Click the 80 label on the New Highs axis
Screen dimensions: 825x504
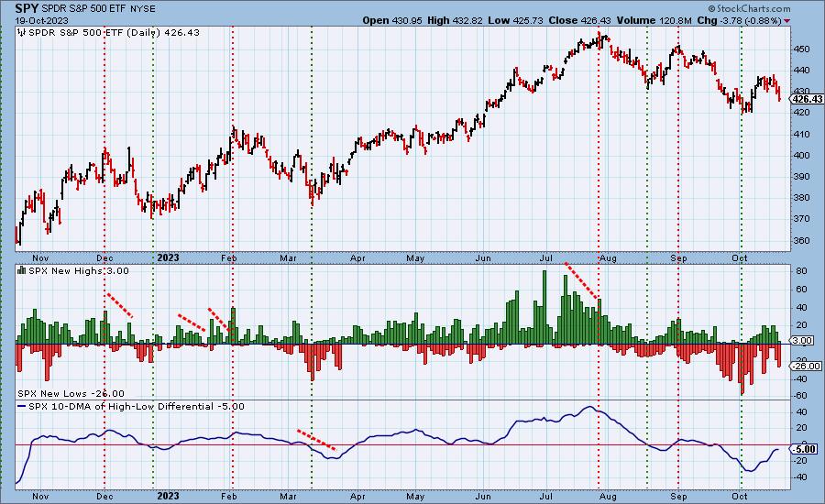click(x=801, y=271)
